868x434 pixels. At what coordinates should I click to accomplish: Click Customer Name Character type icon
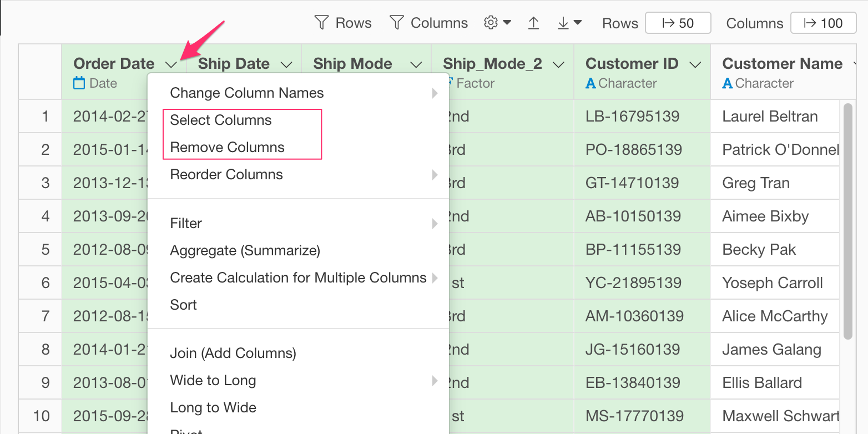pos(727,83)
